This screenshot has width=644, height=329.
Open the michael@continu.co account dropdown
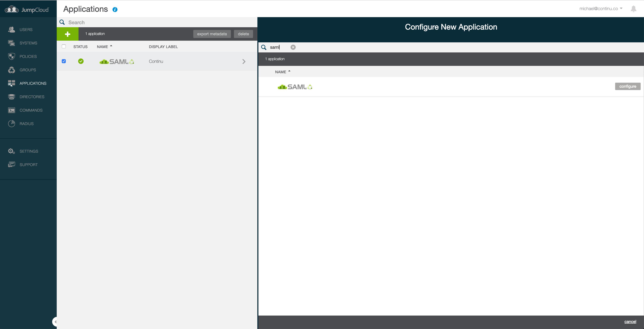(601, 9)
